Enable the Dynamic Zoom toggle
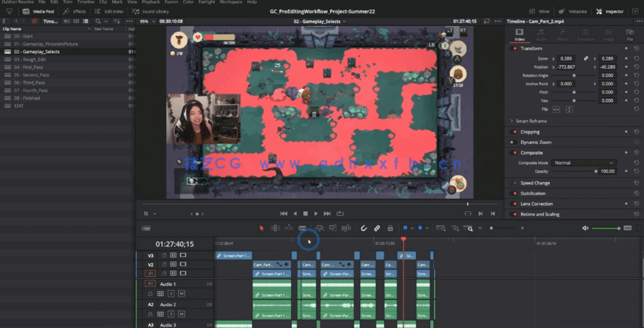Screen dimensions: 644x328 tap(513, 143)
